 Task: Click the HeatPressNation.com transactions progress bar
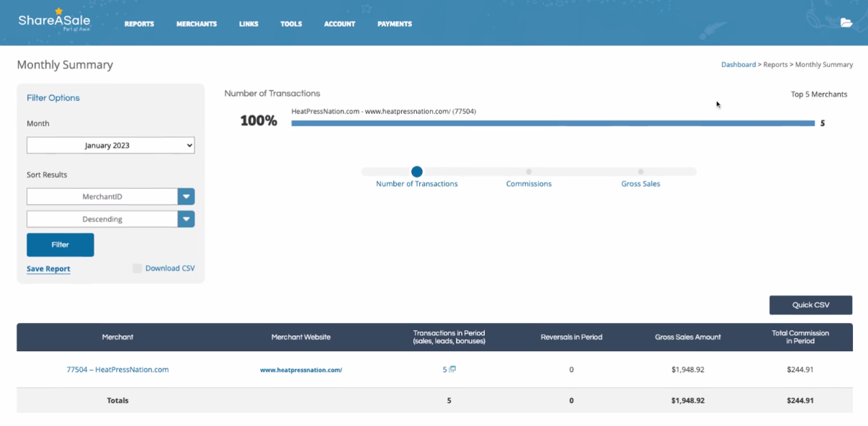click(552, 123)
